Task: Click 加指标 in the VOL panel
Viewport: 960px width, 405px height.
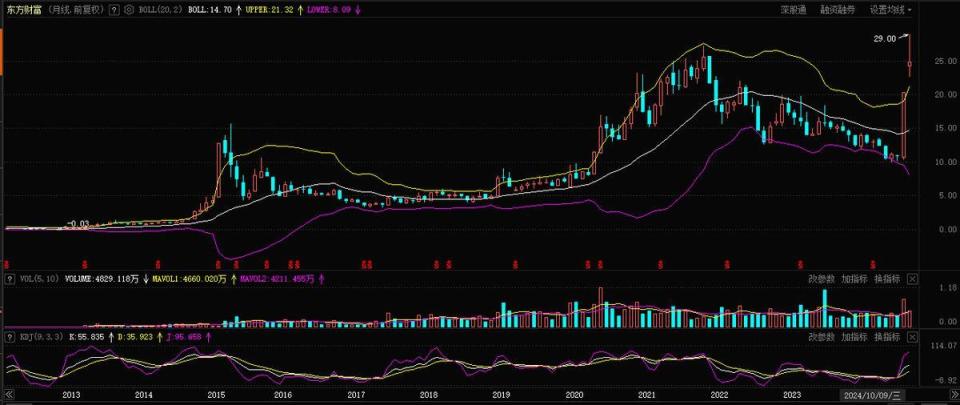Action: 854,279
